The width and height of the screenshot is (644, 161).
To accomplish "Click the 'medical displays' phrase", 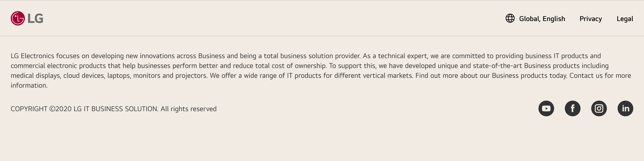I will (36, 76).
